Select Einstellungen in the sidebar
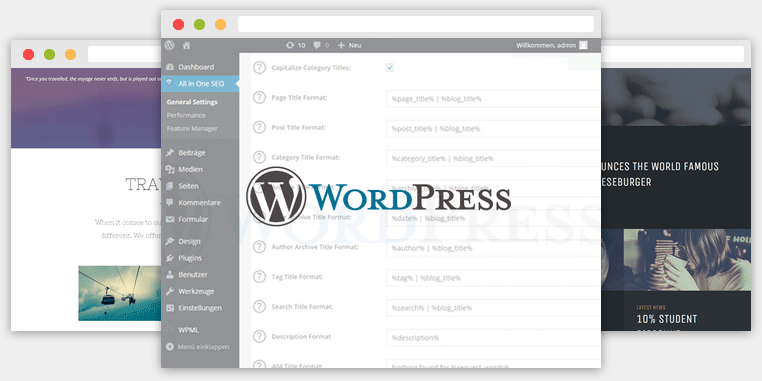Image resolution: width=762 pixels, height=381 pixels. [200, 308]
